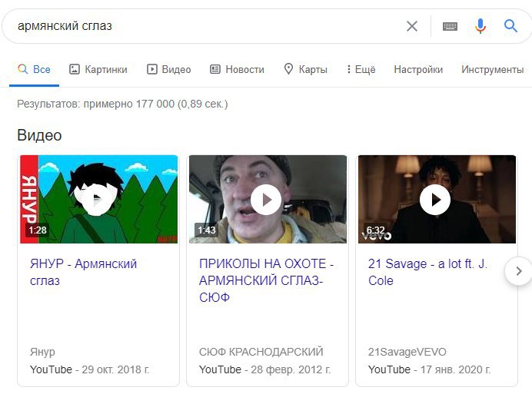Switch to the Новости tab

[x=237, y=69]
